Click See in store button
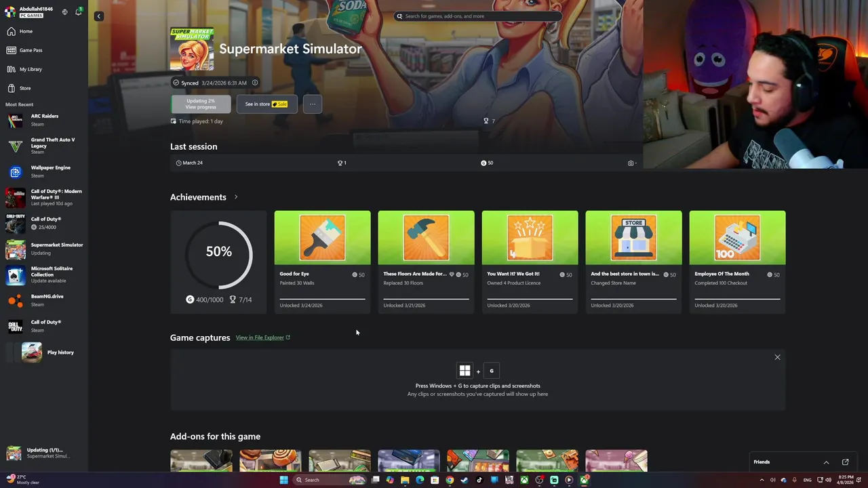 click(x=267, y=104)
